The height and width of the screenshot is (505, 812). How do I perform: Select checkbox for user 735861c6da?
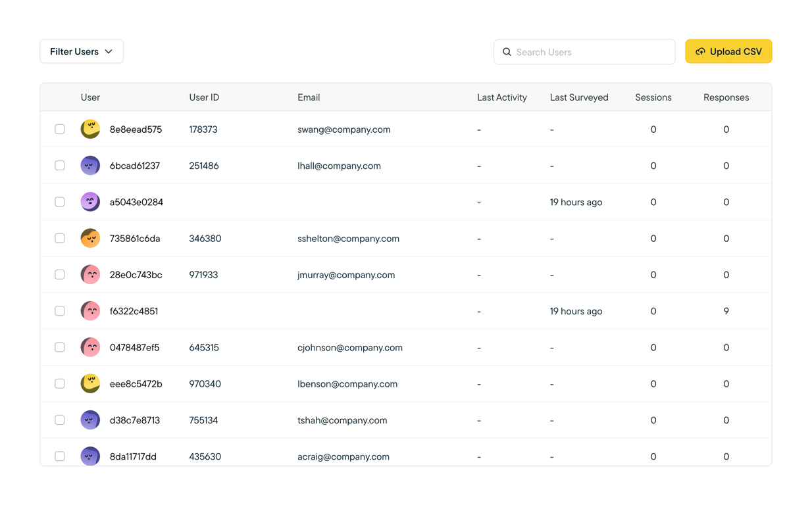60,238
